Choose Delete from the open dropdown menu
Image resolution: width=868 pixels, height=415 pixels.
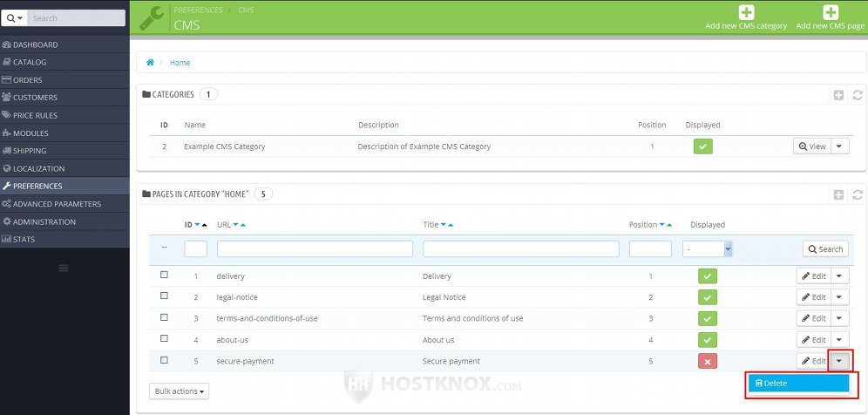pos(799,384)
